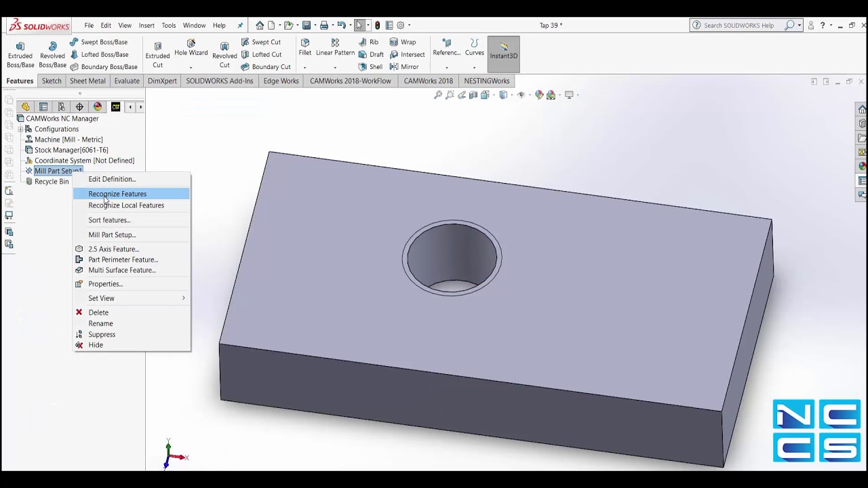Click the Rib feature tool

coord(368,42)
